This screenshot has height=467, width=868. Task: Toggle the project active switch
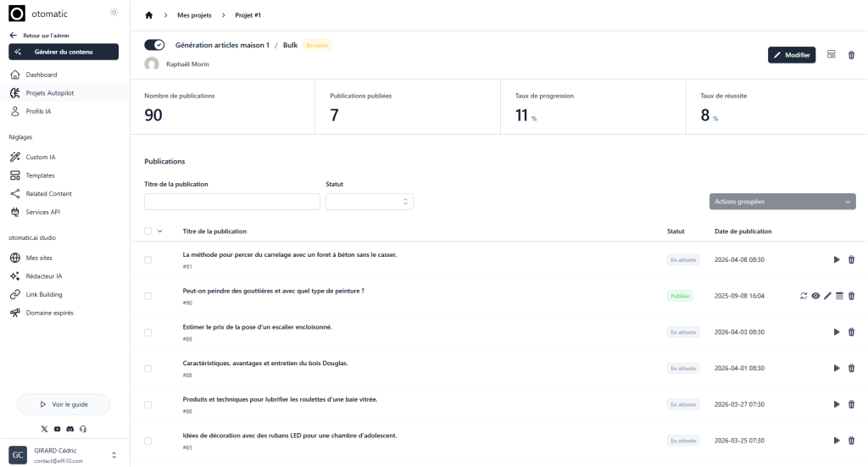click(x=154, y=45)
